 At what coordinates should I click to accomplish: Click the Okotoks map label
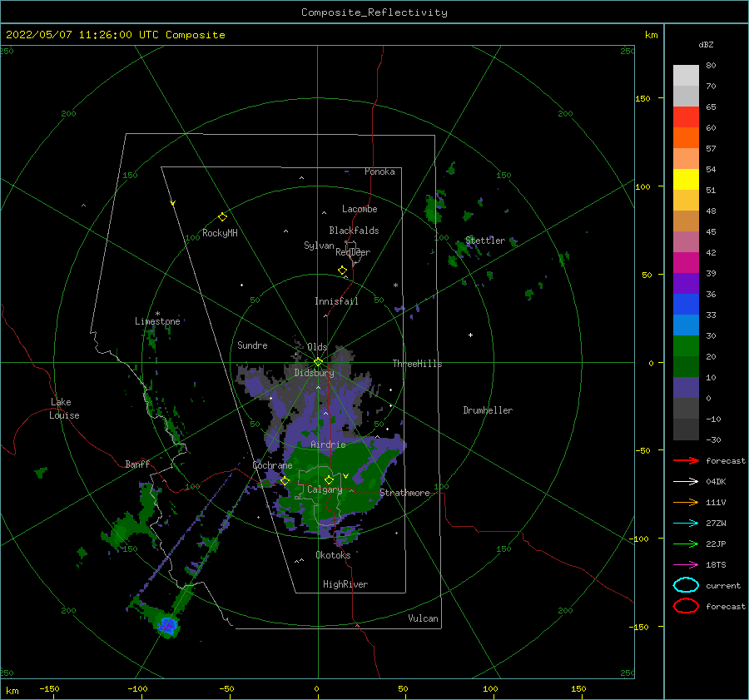pos(333,554)
